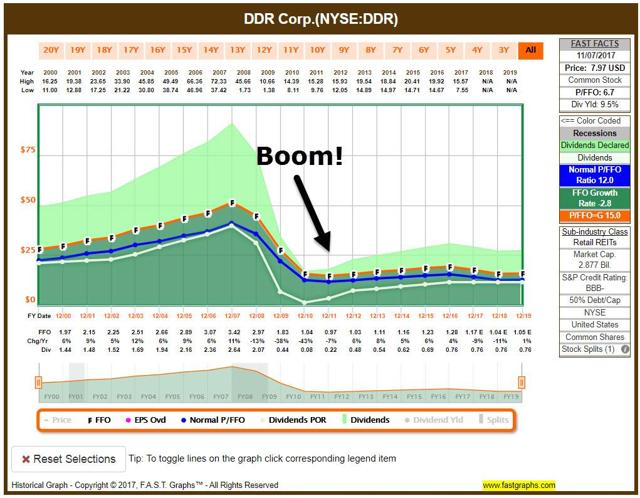Click the Stock Splits info icon
Screen dimensions: 640x498
pos(624,349)
